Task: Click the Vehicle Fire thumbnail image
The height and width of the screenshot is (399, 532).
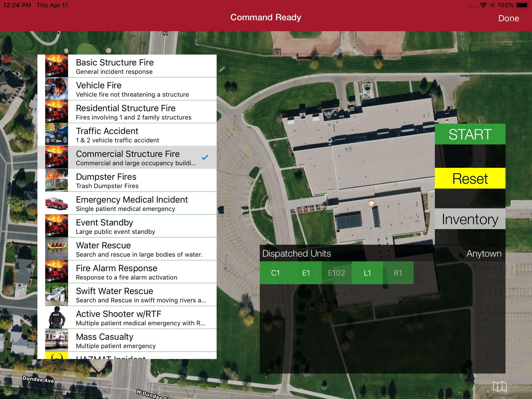Action: 56,89
